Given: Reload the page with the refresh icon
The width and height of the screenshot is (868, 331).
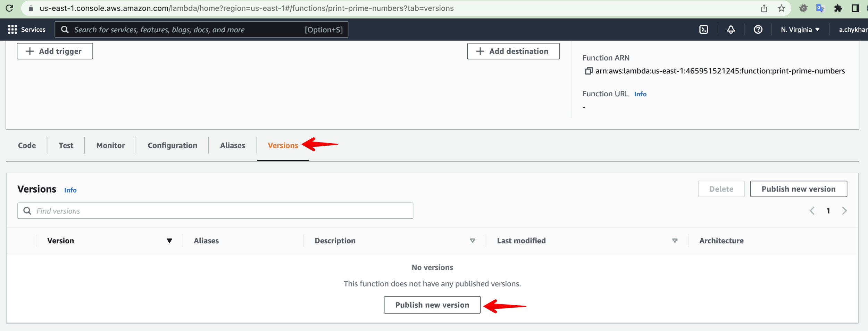Looking at the screenshot, I should pyautogui.click(x=10, y=8).
